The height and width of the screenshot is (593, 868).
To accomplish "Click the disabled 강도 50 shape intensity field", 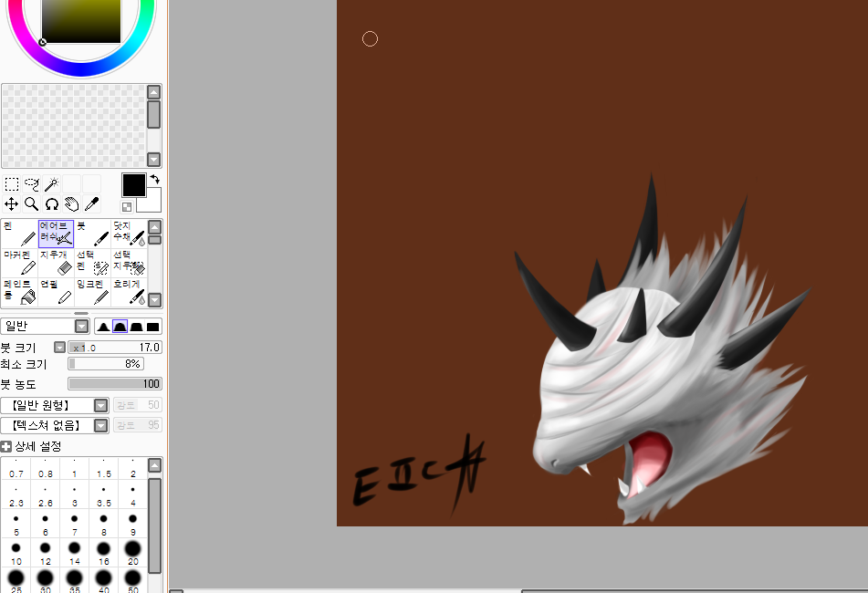I will pyautogui.click(x=137, y=405).
